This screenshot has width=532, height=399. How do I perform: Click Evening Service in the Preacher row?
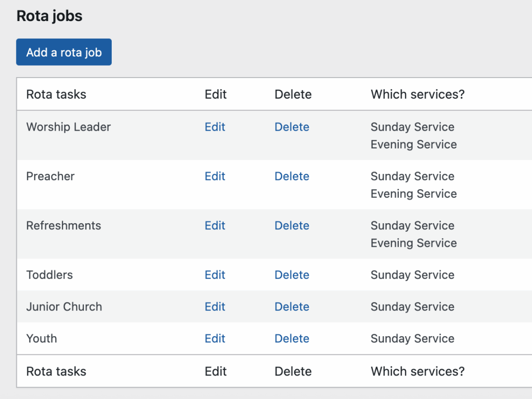pyautogui.click(x=414, y=194)
